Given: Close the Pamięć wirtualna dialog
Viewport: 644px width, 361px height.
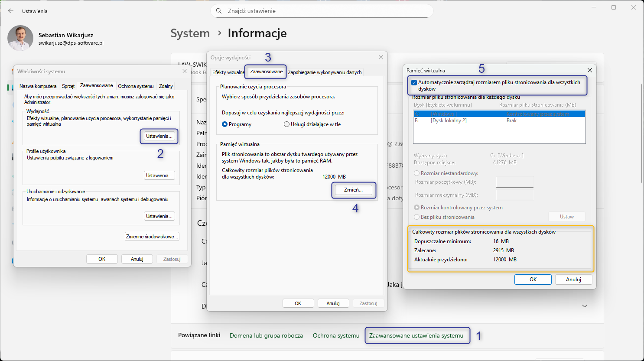Looking at the screenshot, I should tap(589, 70).
